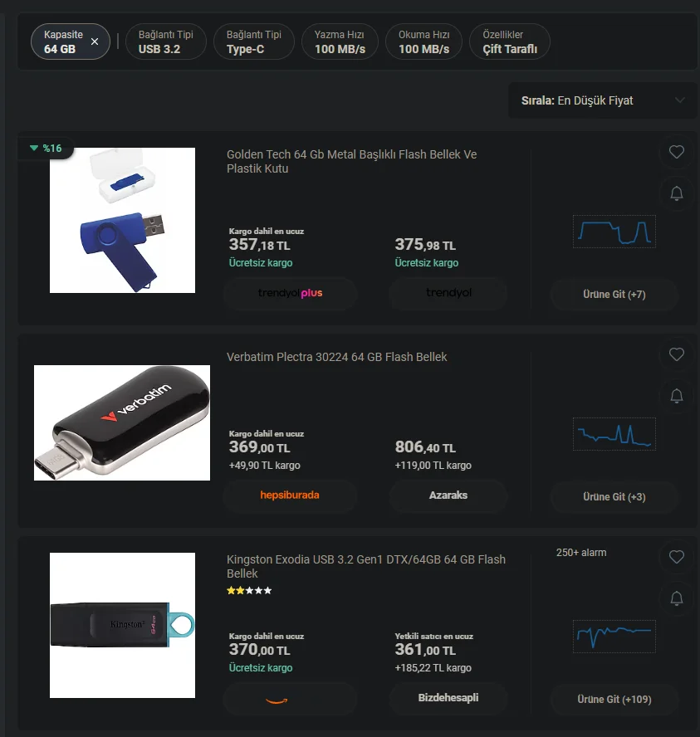Open Kingston Exodia product title link
This screenshot has width=700, height=737.
tap(365, 566)
